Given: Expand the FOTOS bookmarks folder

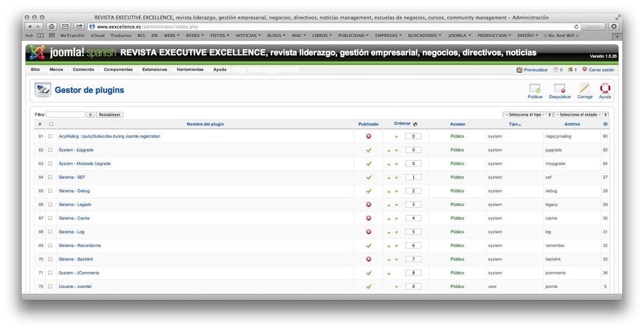Looking at the screenshot, I should [x=220, y=36].
